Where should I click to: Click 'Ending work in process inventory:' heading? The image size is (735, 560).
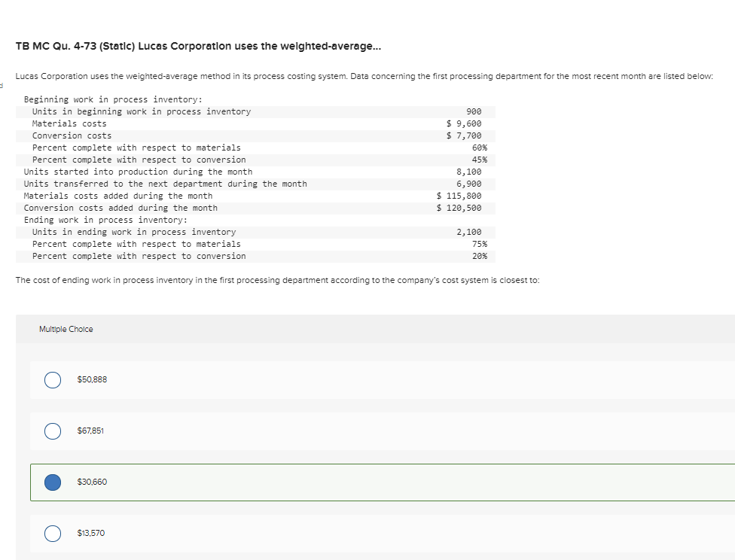tap(105, 221)
